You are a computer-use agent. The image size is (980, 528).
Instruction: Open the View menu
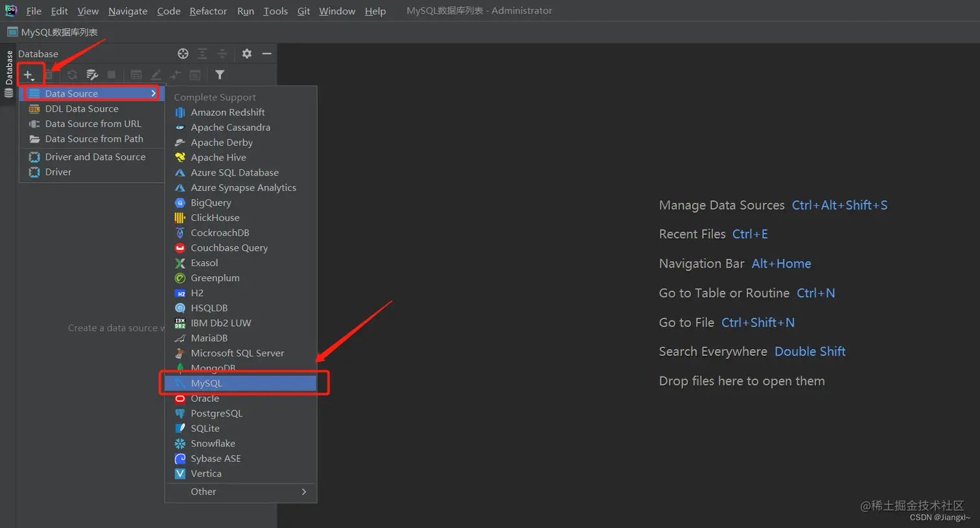pos(88,11)
